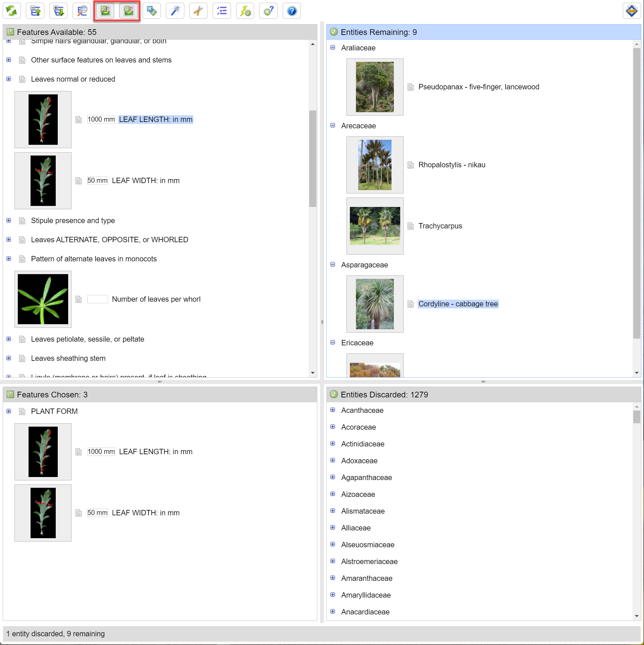Click the Prune redundants shears icon

198,11
